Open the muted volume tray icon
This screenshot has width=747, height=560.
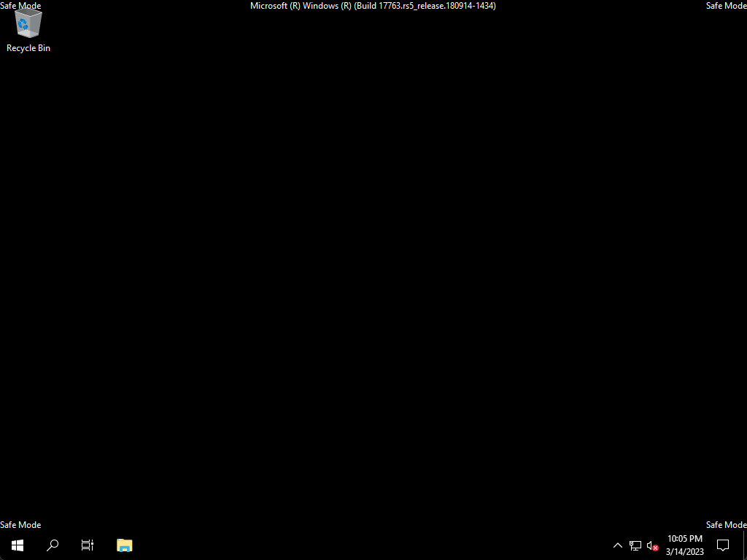tap(652, 545)
